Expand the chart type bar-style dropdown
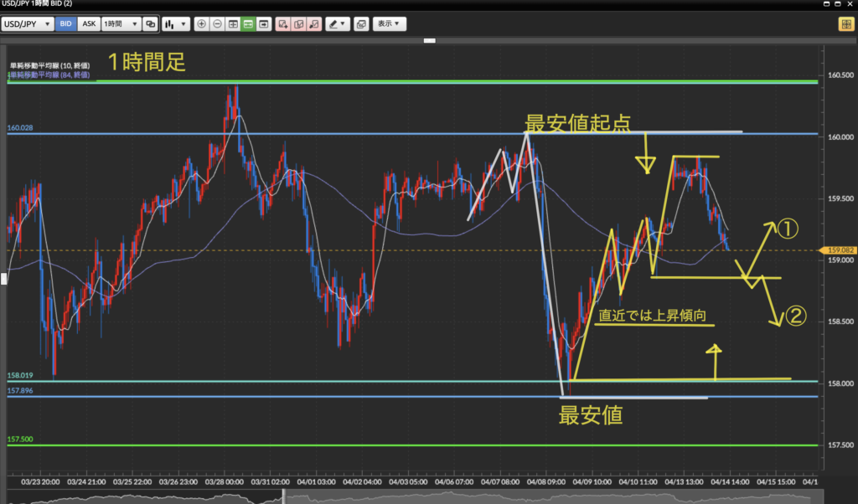The height and width of the screenshot is (504, 858). (176, 24)
